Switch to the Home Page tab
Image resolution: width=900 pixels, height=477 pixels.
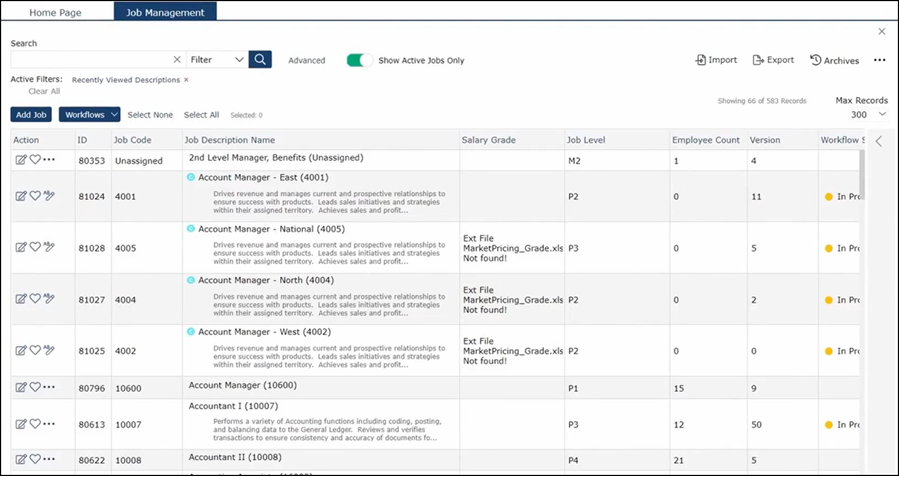[55, 13]
